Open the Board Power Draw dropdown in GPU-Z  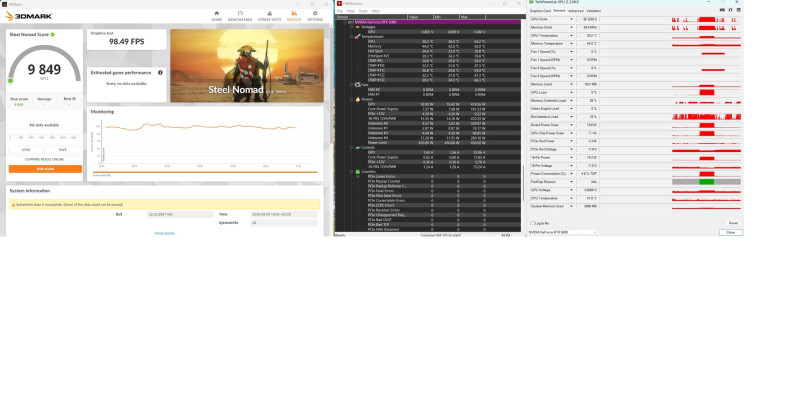pyautogui.click(x=571, y=125)
